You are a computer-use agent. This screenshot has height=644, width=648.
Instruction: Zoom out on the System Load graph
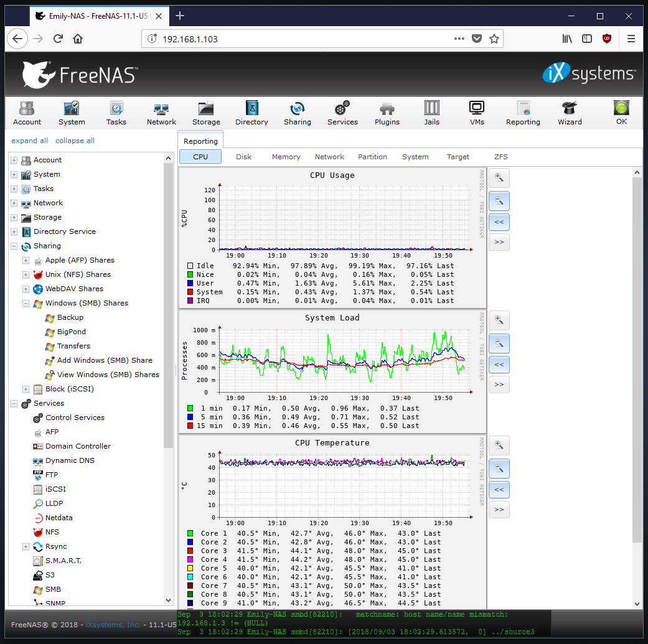(499, 343)
